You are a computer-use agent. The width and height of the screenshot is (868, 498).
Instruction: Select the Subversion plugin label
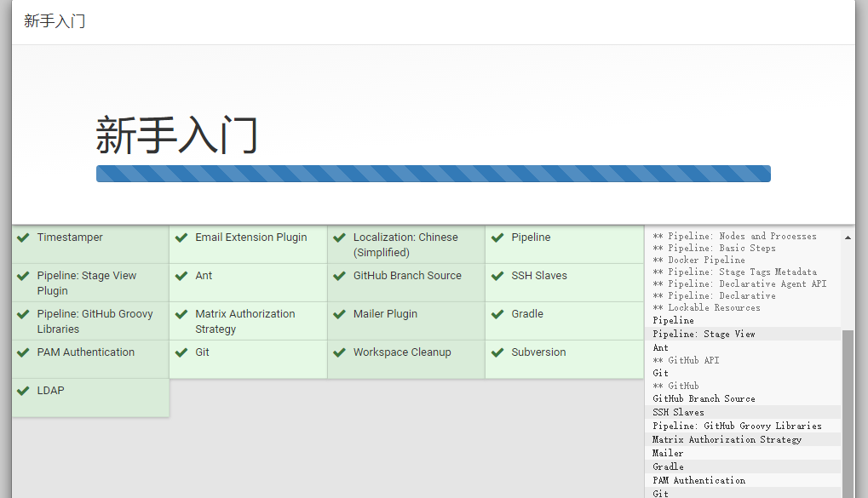pos(538,352)
